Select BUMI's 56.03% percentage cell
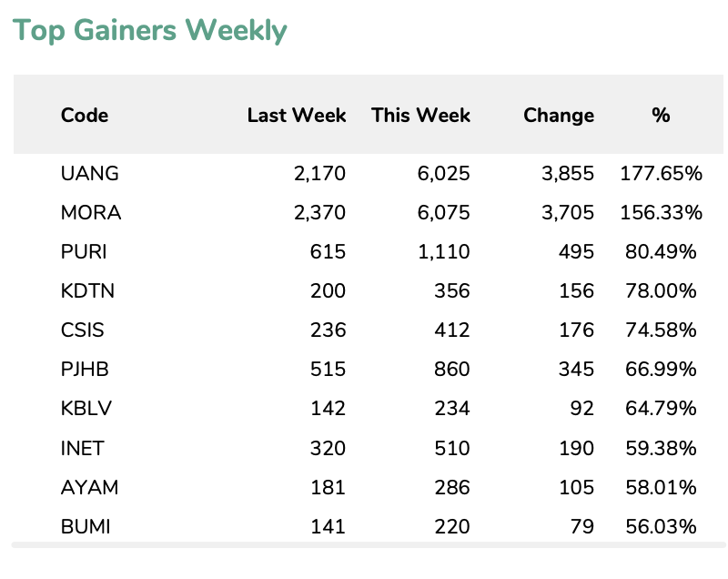Screen dimensions: 728x579 [661, 526]
